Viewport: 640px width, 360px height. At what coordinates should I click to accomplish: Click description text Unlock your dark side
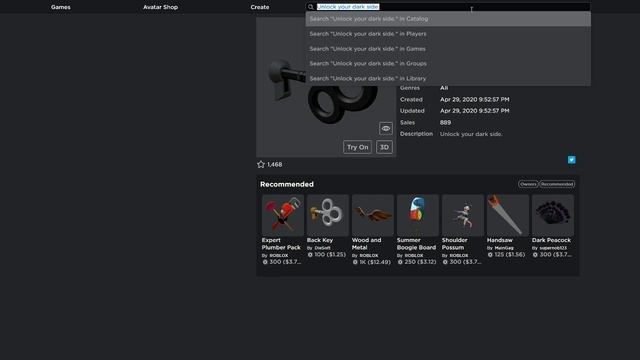tap(471, 134)
